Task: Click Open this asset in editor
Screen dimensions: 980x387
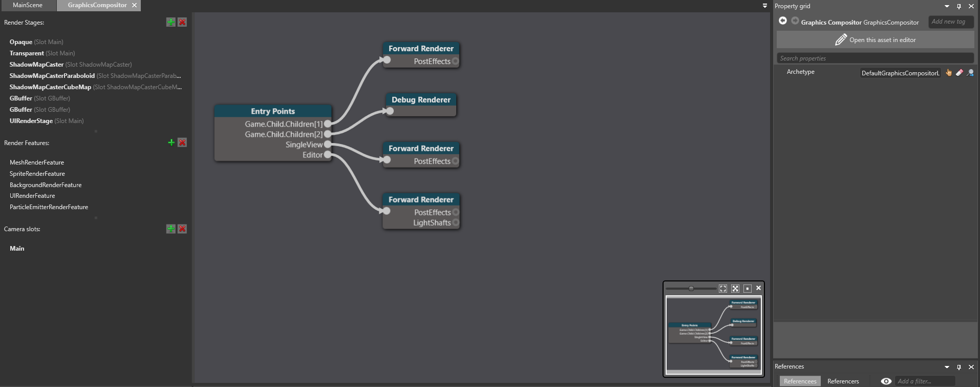Action: [875, 40]
